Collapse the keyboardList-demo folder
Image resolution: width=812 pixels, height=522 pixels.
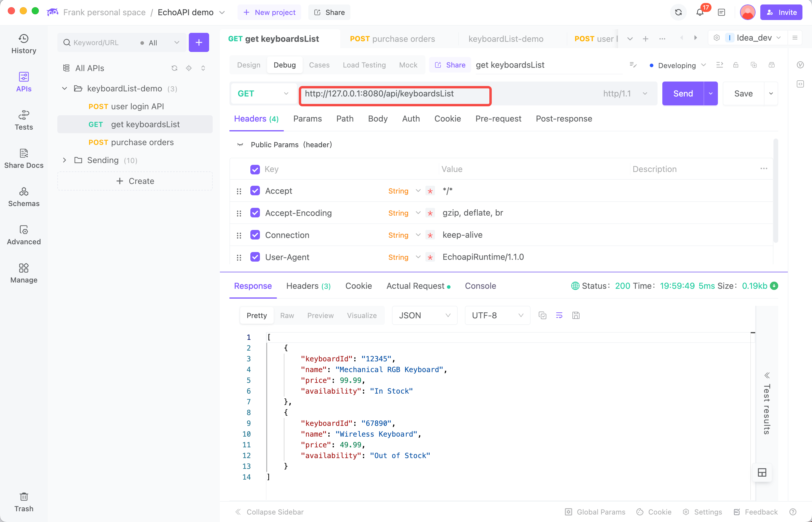click(65, 88)
